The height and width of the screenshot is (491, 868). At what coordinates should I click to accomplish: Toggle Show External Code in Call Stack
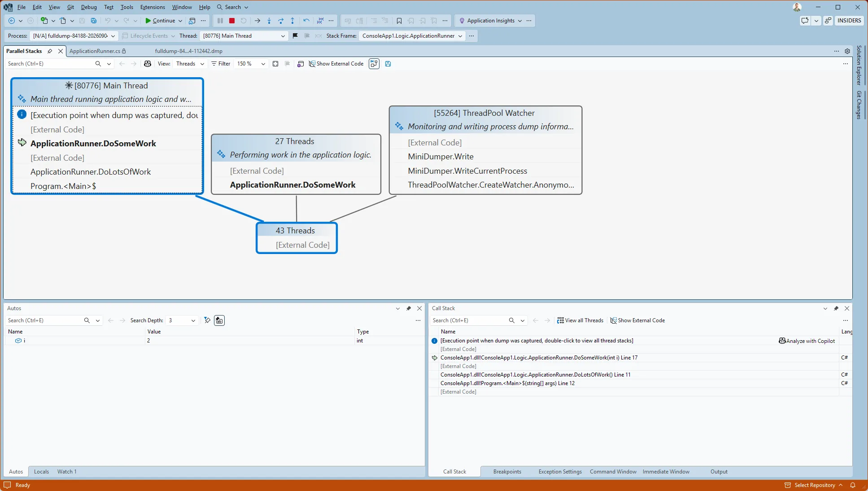pos(637,320)
